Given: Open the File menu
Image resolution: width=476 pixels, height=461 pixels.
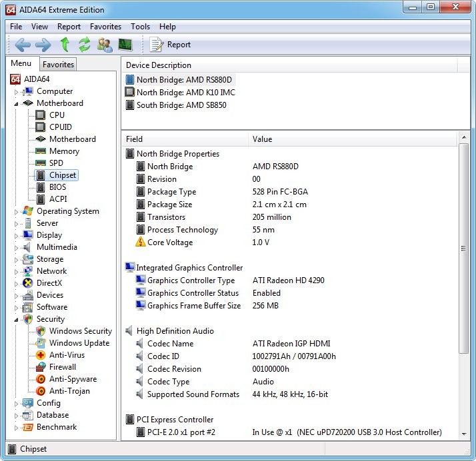Looking at the screenshot, I should (x=16, y=27).
